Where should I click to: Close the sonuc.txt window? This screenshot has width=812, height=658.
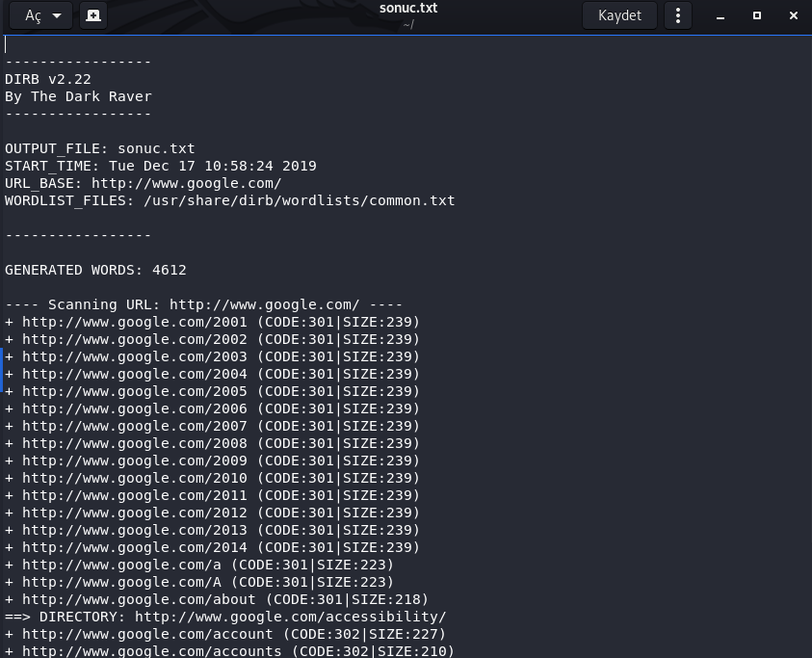[794, 15]
